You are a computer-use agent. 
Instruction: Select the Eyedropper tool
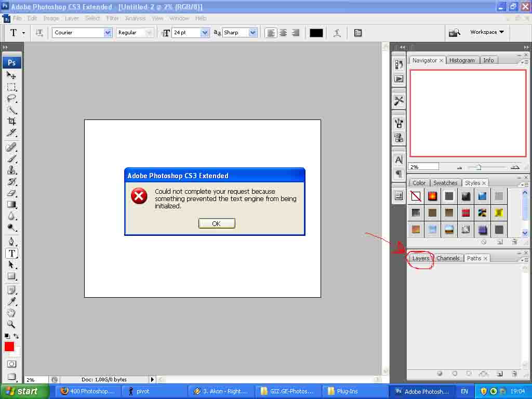(11, 302)
